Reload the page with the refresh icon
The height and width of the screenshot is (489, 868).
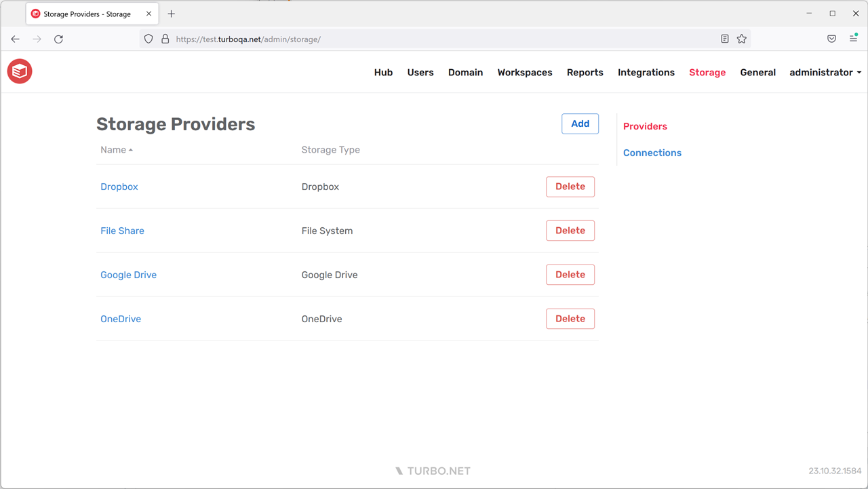tap(58, 39)
